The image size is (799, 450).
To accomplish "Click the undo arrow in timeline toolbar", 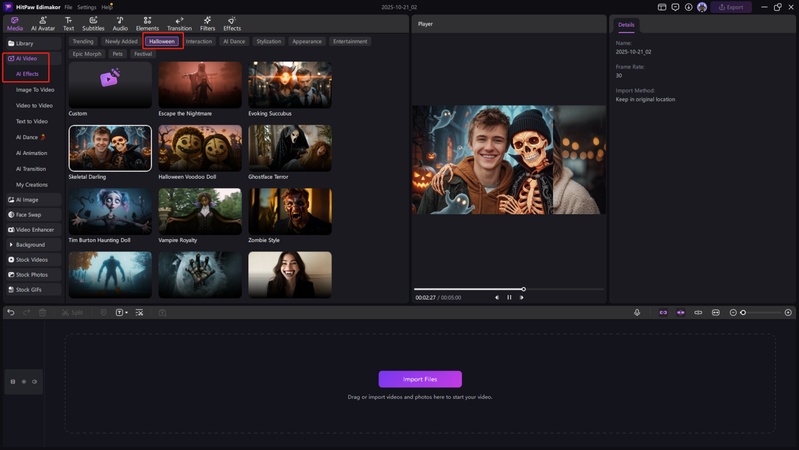I will 11,313.
